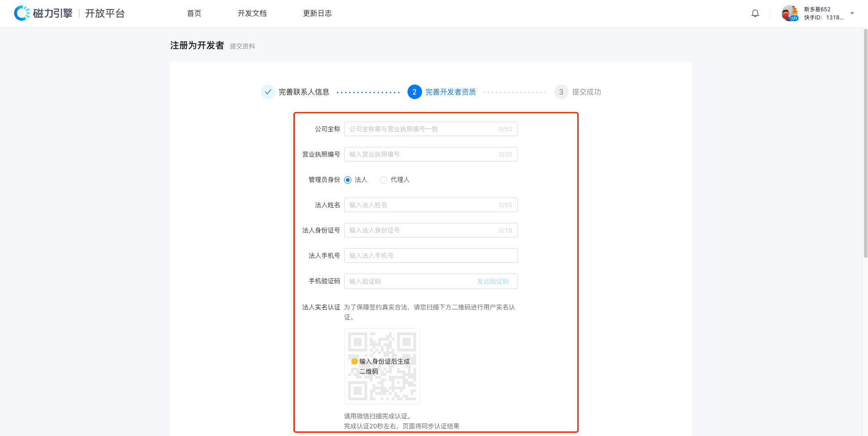Viewport: 868px width, 436px height.
Task: Click the 注册为开发者 heading
Action: pyautogui.click(x=197, y=45)
